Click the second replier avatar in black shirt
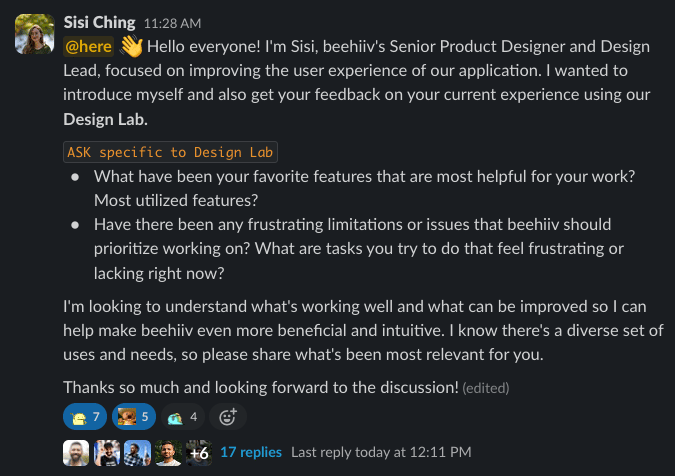Screen dimensions: 675x476 click(x=107, y=453)
